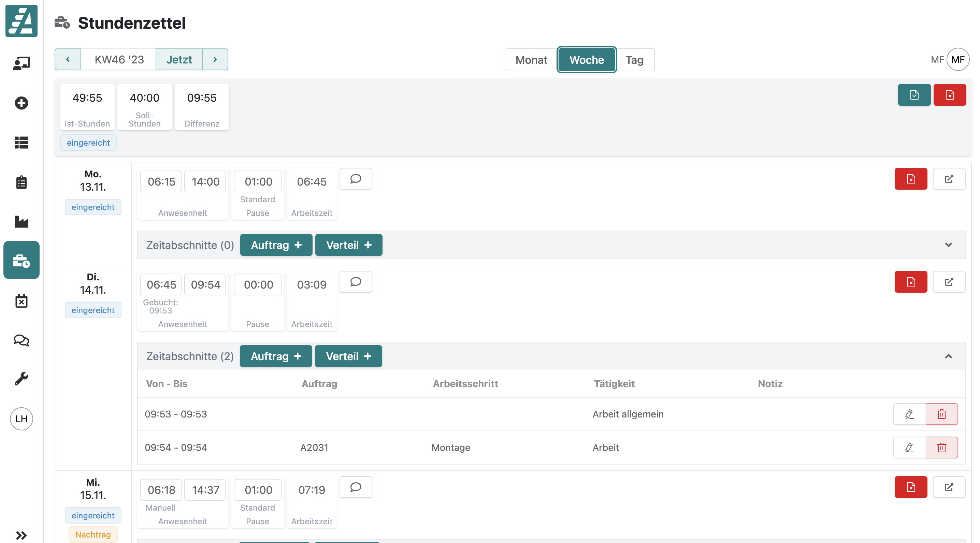
Task: Switch to the Monat view tab
Action: point(531,60)
